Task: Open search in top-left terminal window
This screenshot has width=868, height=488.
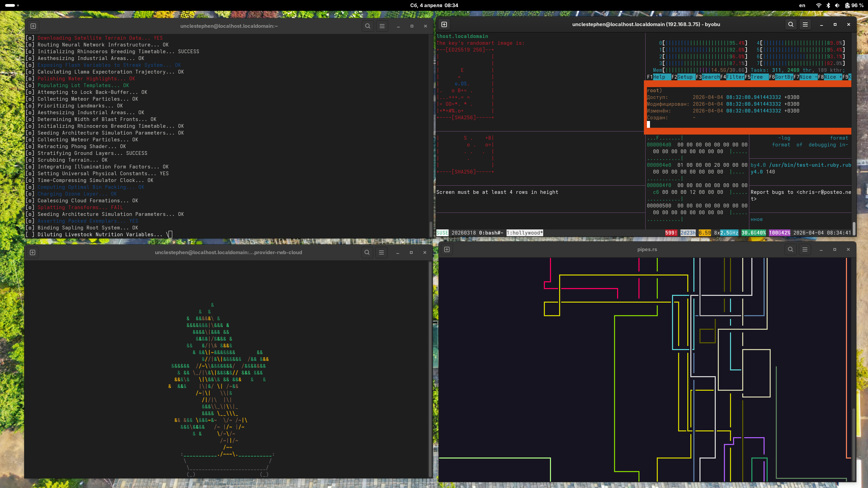Action: tap(368, 26)
